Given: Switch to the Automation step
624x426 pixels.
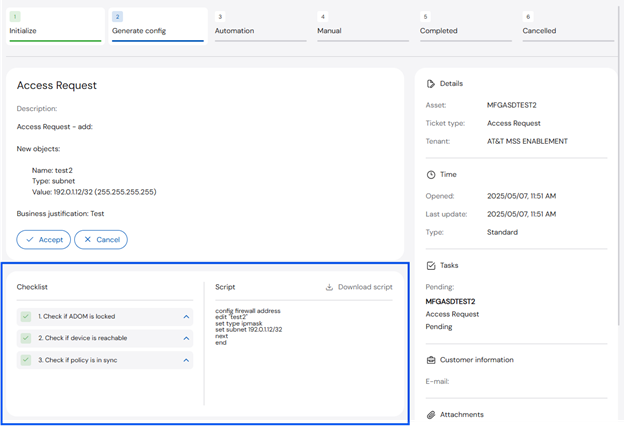Looking at the screenshot, I should [x=261, y=26].
